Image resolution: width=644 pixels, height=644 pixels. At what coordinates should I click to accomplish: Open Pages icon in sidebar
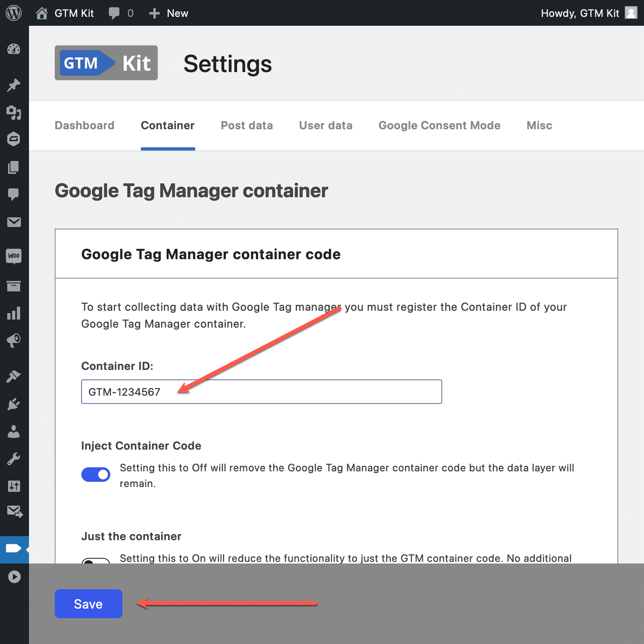coord(14,167)
